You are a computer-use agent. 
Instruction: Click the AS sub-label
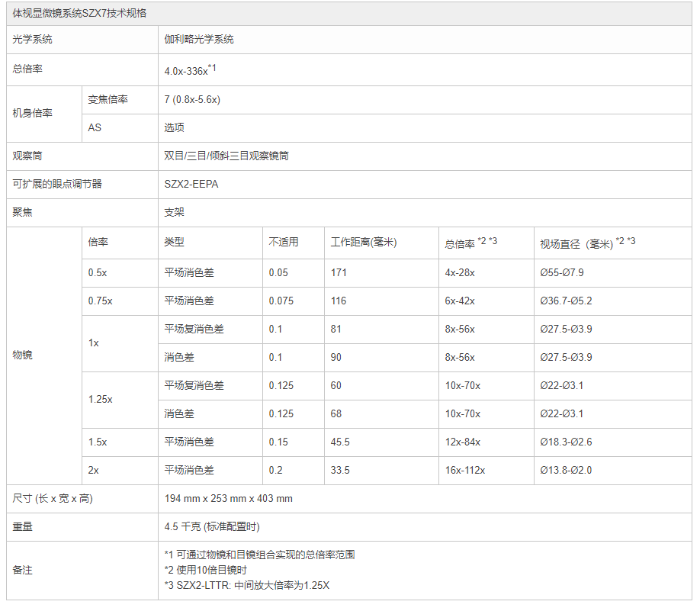(x=95, y=127)
